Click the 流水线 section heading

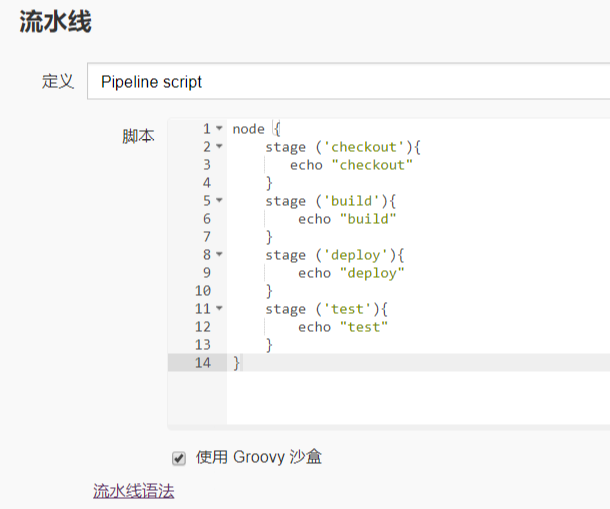pyautogui.click(x=55, y=22)
